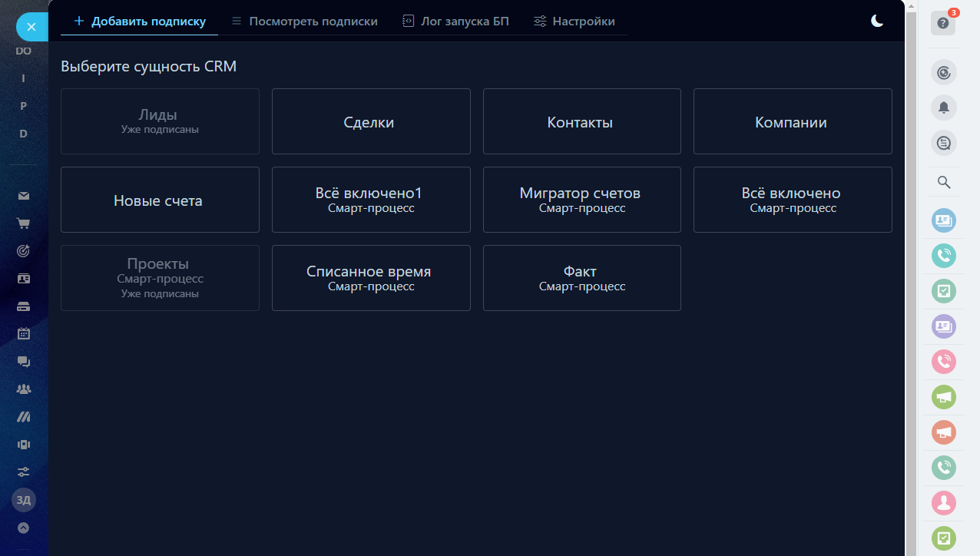Viewport: 980px width, 556px height.
Task: Switch to 'Посмотреть подписки' tab
Action: pyautogui.click(x=304, y=22)
